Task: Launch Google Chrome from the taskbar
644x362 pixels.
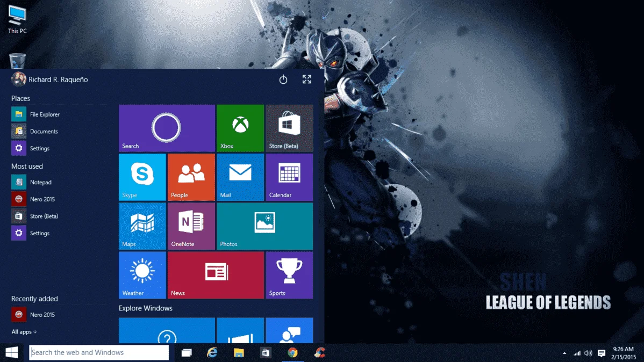Action: pos(292,352)
